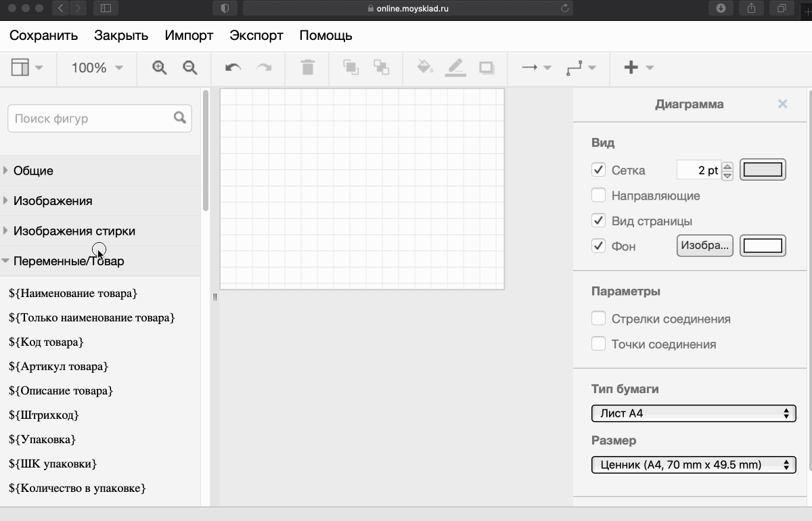Screen dimensions: 812x521
Task: Open the Лист A4 paper type dropdown
Action: coord(693,413)
